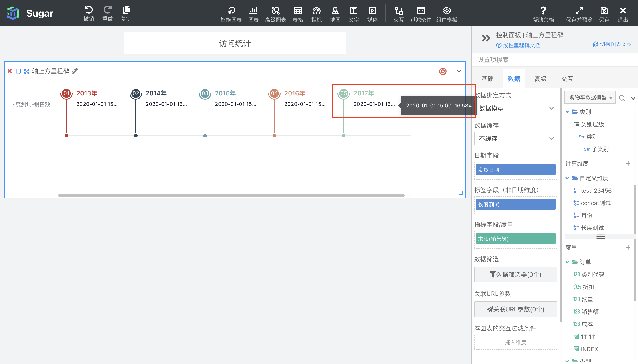Switch to the 交互 tab
This screenshot has width=638, height=364.
click(x=567, y=79)
